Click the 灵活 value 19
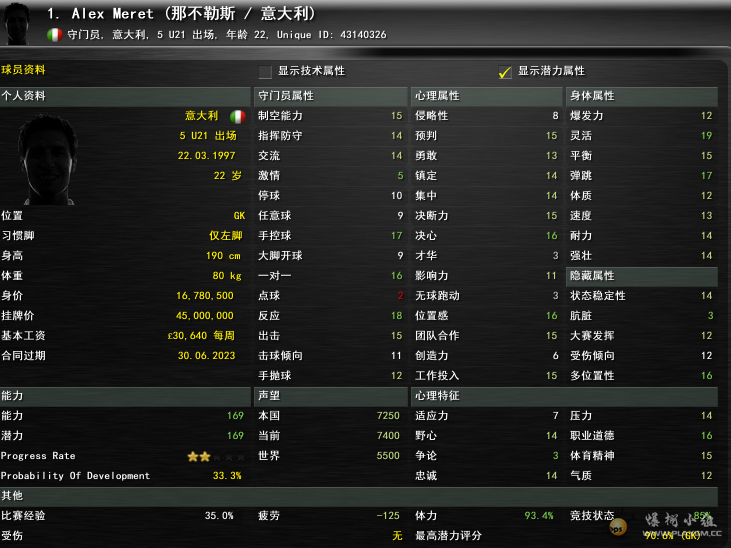731x548 pixels. [707, 136]
